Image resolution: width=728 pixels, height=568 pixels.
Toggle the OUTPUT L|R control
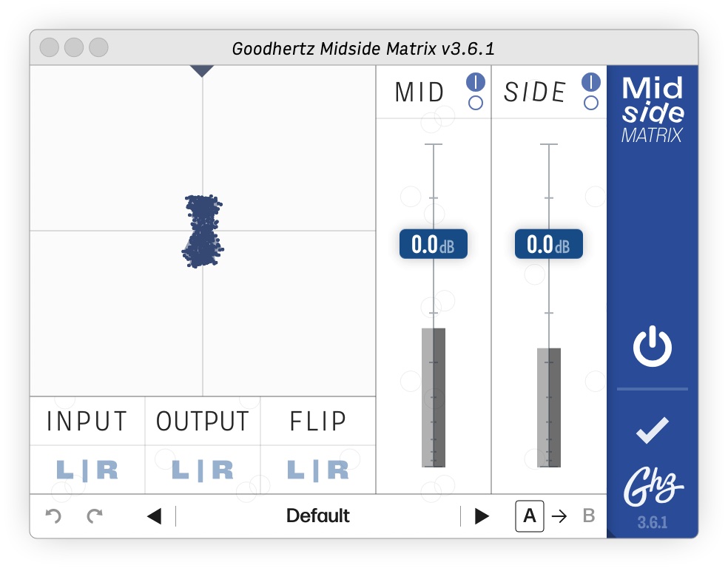pyautogui.click(x=202, y=470)
